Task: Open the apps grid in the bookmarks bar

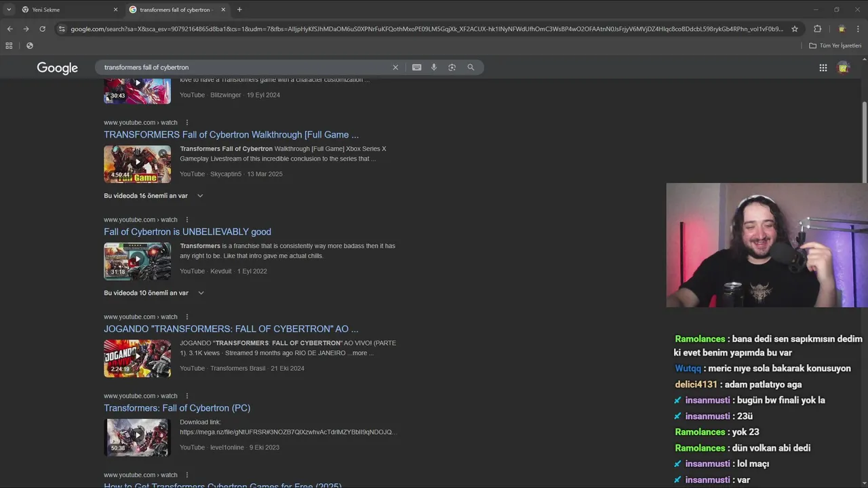Action: click(x=9, y=45)
